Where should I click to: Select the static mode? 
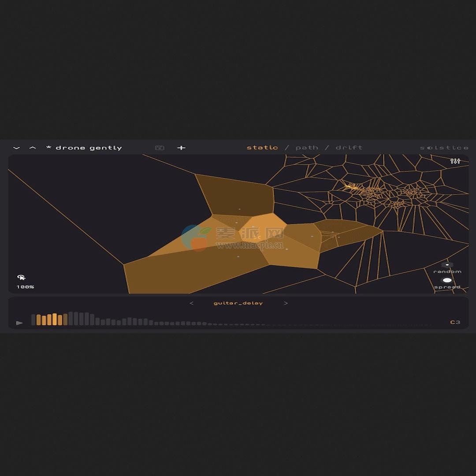[263, 148]
